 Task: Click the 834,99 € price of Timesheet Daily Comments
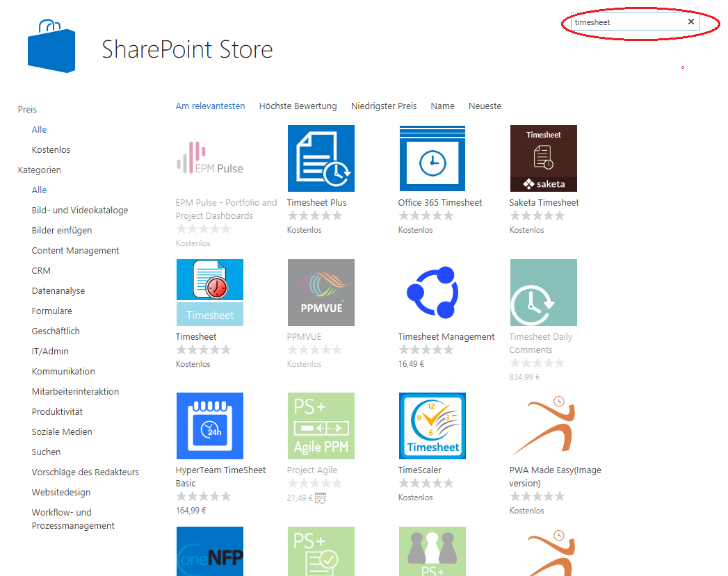[x=524, y=377]
